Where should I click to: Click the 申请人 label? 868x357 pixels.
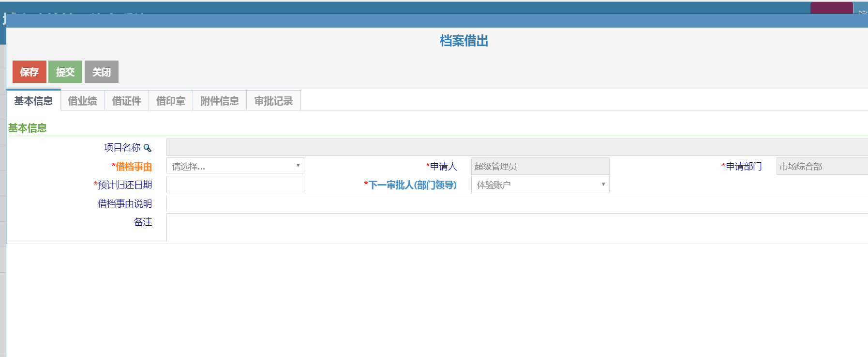[441, 166]
